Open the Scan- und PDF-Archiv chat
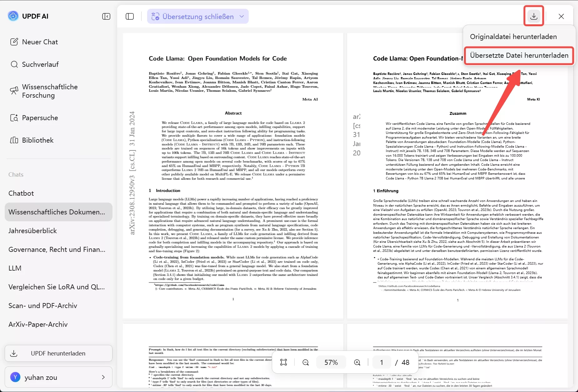Screen dimensions: 578x392 point(58,306)
